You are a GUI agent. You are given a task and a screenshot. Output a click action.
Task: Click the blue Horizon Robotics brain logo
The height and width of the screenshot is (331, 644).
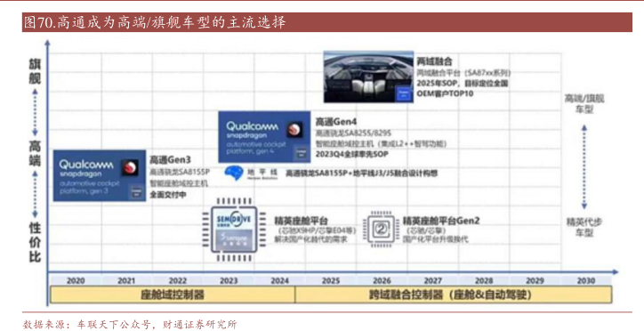tap(234, 174)
